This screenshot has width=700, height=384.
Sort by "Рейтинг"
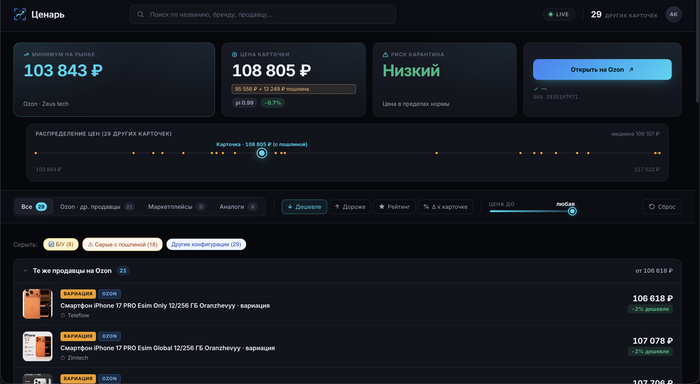click(394, 207)
